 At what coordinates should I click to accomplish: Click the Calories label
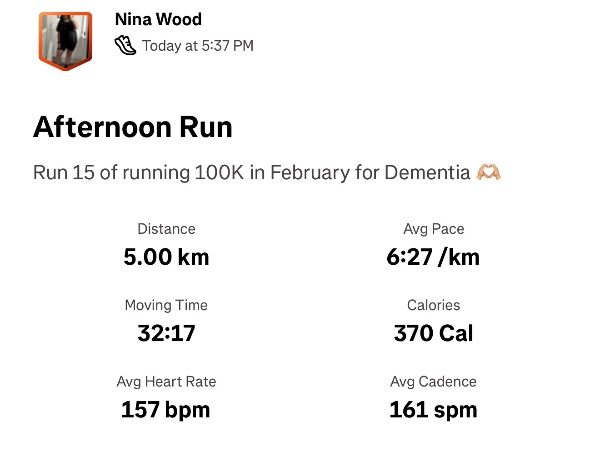(433, 305)
